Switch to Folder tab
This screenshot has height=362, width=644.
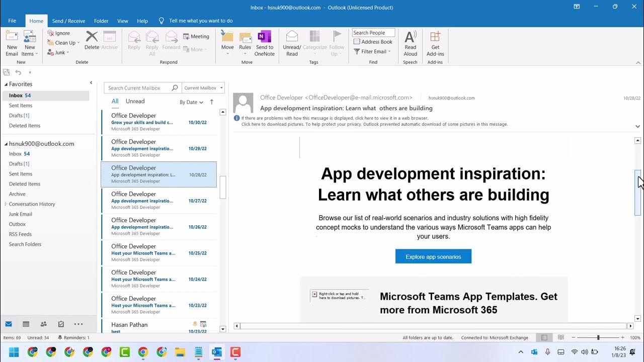(101, 21)
